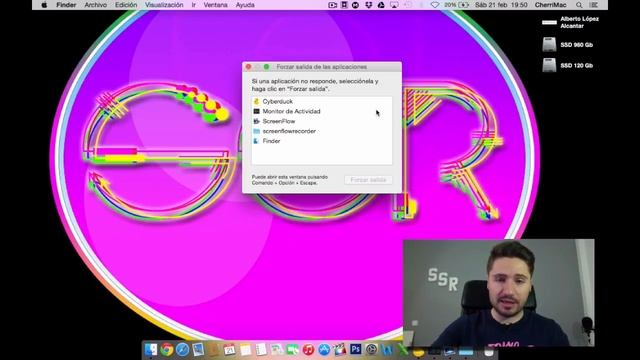Screen dimensions: 640x360
Task: Open the Ayuda menu
Action: coord(245,5)
